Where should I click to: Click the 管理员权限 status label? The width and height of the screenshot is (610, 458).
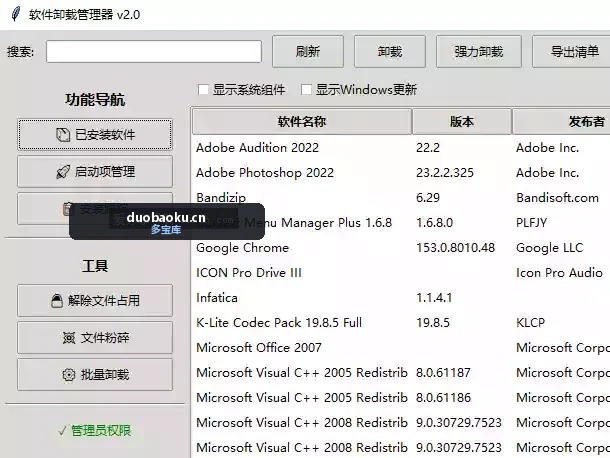coord(95,431)
